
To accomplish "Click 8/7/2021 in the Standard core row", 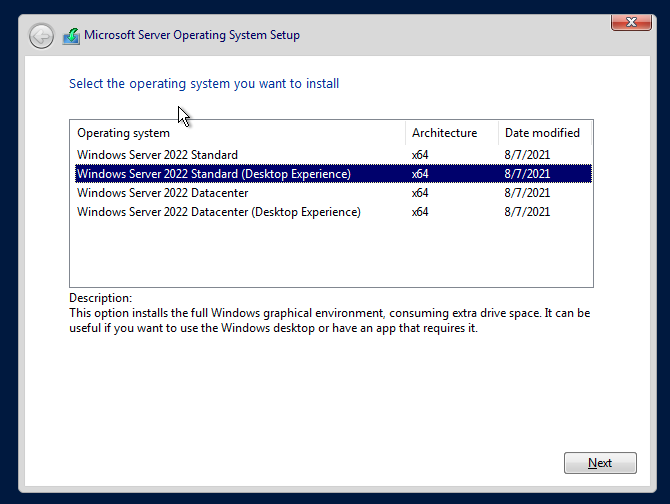I will (x=527, y=155).
